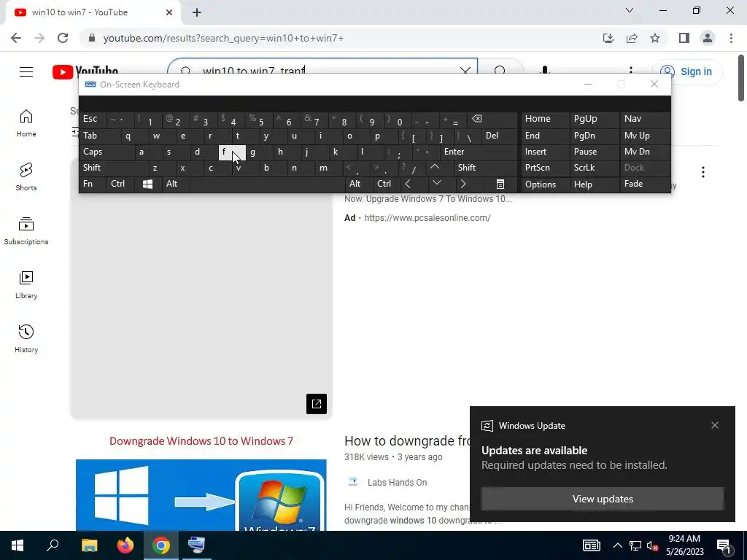Viewport: 747px width, 560px height.
Task: Open a new browser tab
Action: pos(197,12)
